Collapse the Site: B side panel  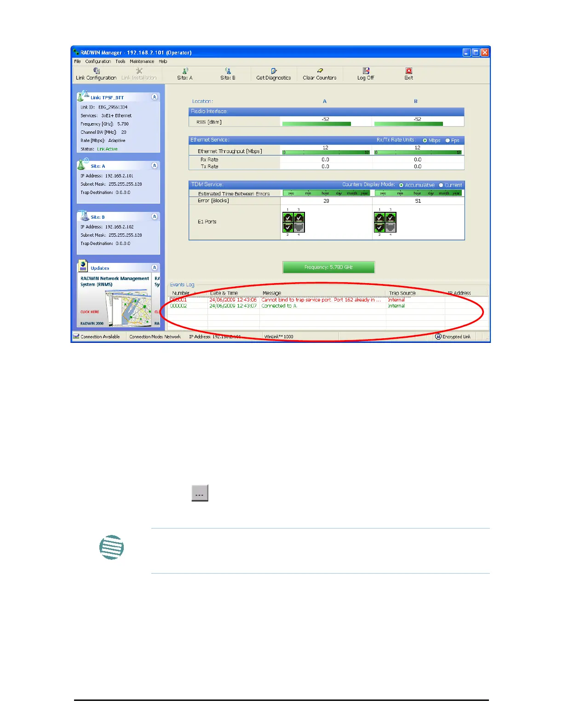tap(155, 216)
